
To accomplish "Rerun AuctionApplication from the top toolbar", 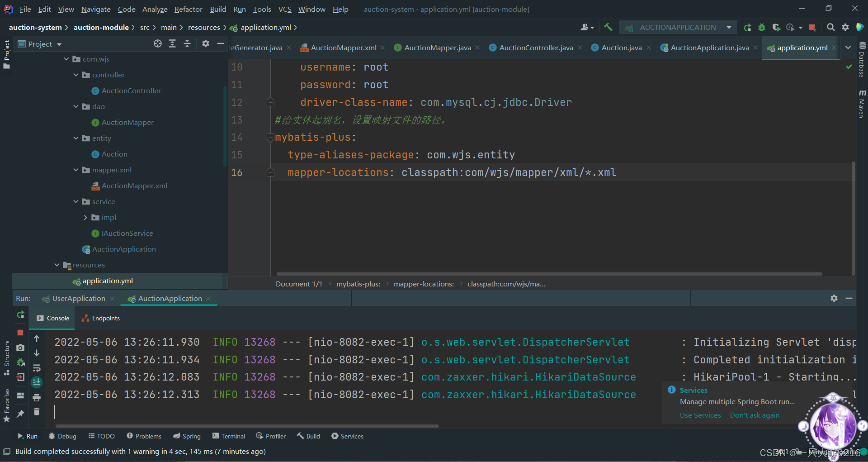I will (747, 28).
